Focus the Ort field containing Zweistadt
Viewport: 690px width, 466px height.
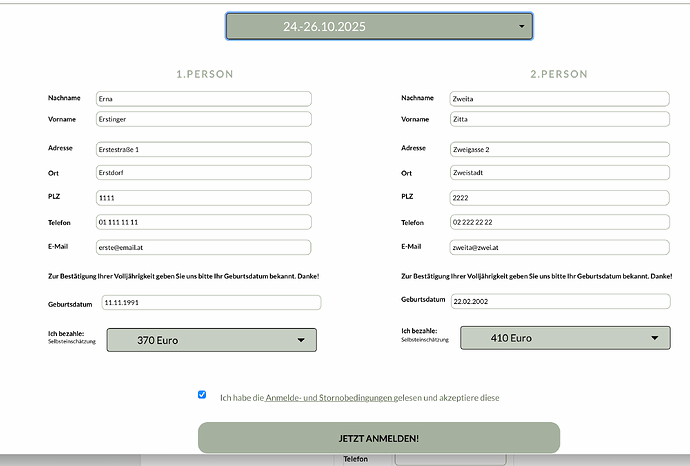[558, 172]
